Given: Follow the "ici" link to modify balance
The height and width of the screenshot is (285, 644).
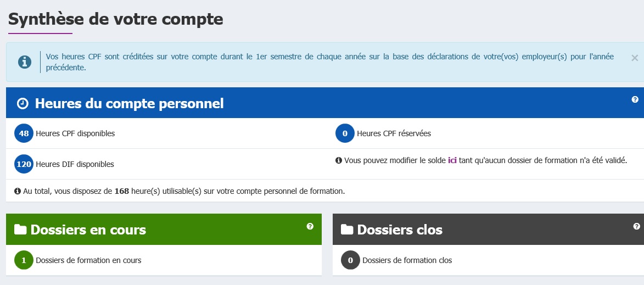Looking at the screenshot, I should click(452, 160).
